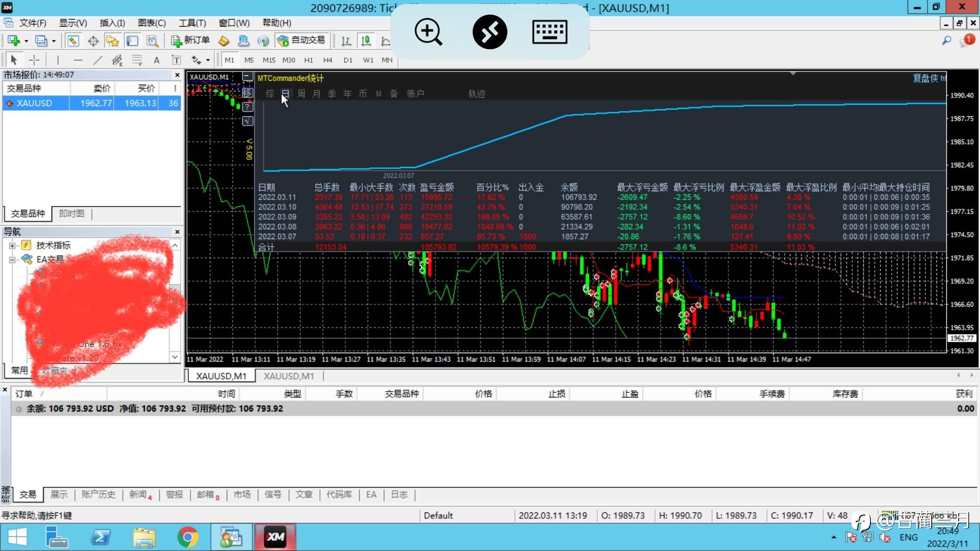The width and height of the screenshot is (980, 551).
Task: Select the XAUUSD row in Market Watch
Action: 35,103
